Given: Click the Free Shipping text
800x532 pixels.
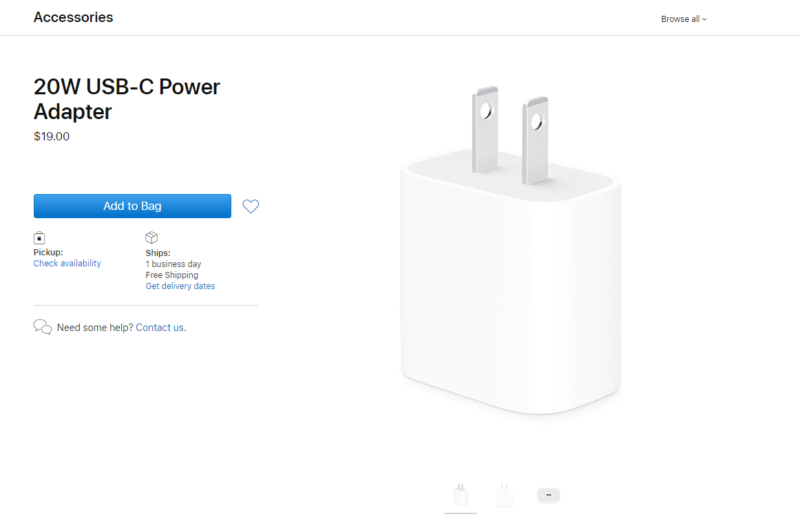Looking at the screenshot, I should (172, 275).
